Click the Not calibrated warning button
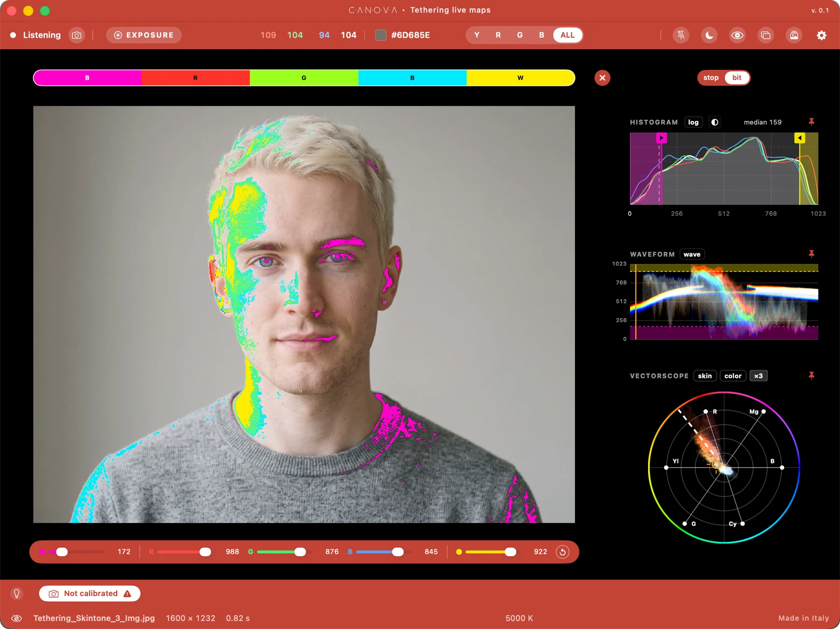840x629 pixels. point(90,594)
